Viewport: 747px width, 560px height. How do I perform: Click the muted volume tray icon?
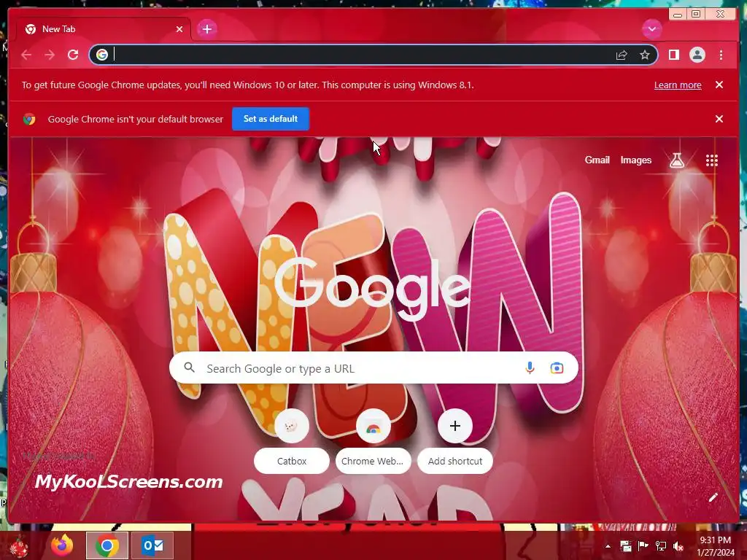pos(678,546)
